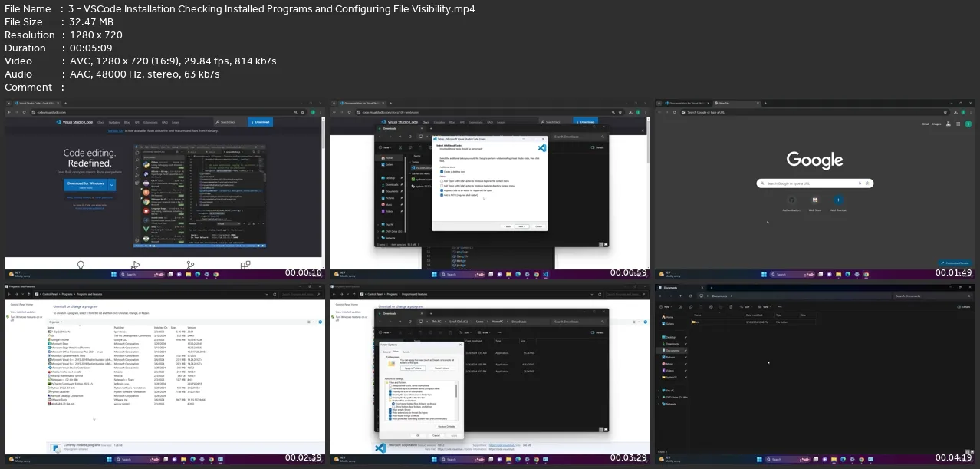Open the Authenticatio... shortcut in 00:01:49 frame
Viewport: 980px width, 469px height.
click(x=791, y=202)
